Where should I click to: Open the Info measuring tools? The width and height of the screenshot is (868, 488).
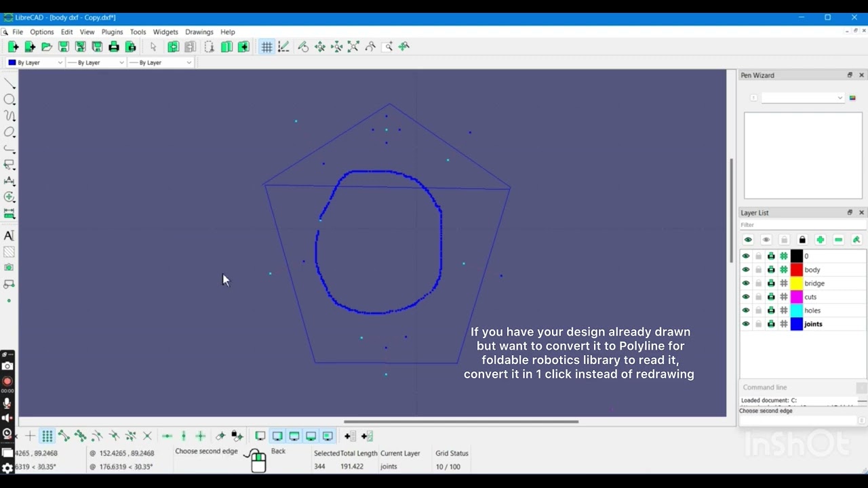point(9,213)
